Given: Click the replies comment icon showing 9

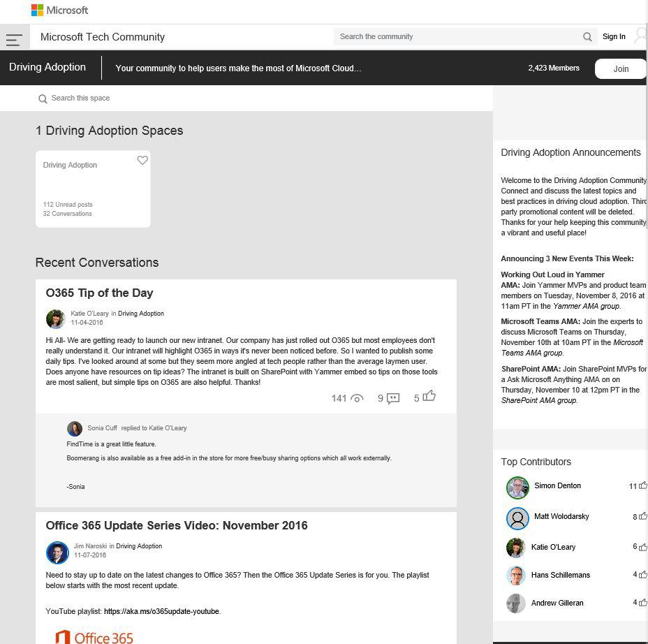Looking at the screenshot, I should click(x=393, y=398).
